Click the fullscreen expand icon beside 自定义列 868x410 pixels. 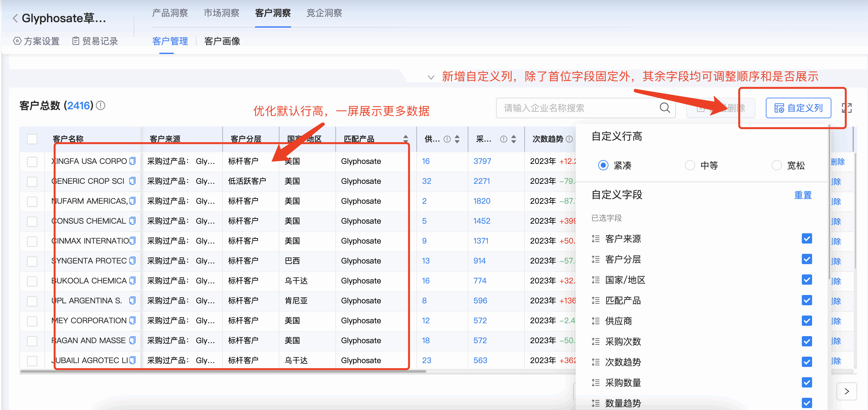(847, 108)
